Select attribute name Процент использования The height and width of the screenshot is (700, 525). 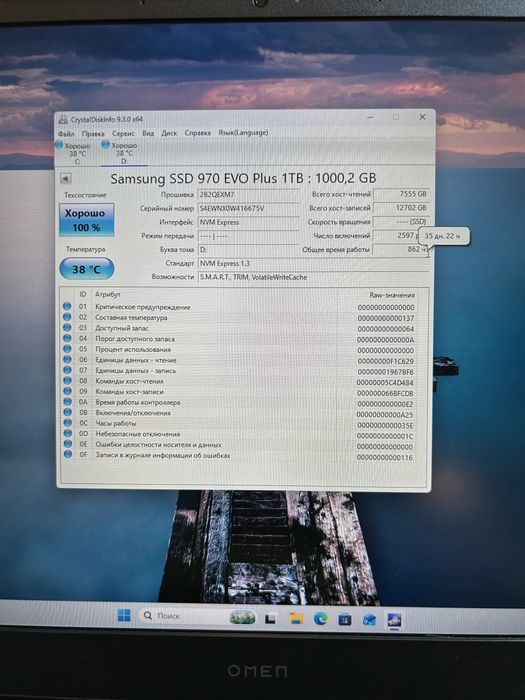pyautogui.click(x=133, y=350)
